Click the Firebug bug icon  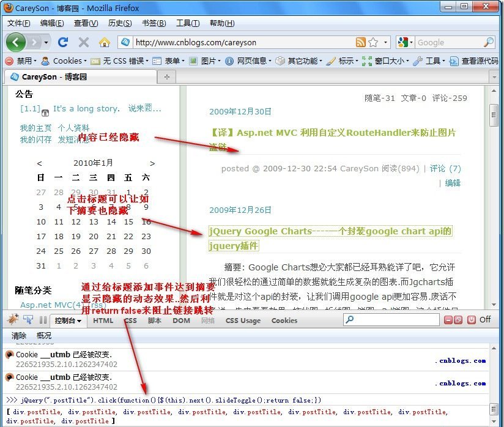tap(13, 320)
